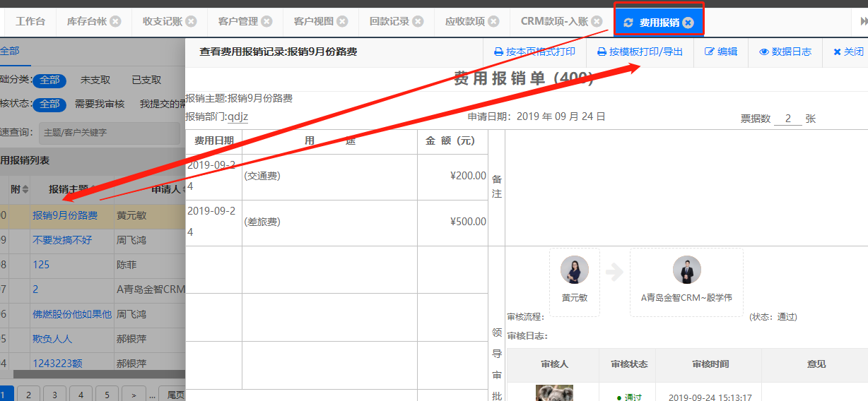The height and width of the screenshot is (401, 868).
Task: Open the 工作台 tab
Action: pos(30,21)
